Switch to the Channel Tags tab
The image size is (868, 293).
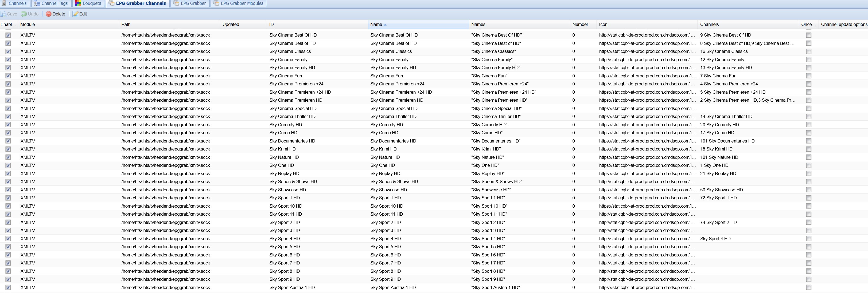[51, 3]
